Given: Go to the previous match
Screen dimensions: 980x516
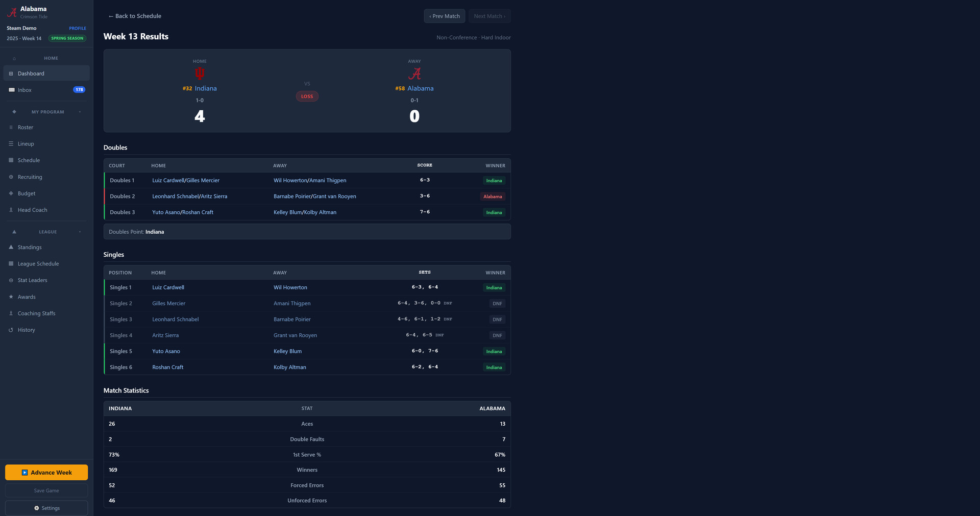Looking at the screenshot, I should click(444, 16).
